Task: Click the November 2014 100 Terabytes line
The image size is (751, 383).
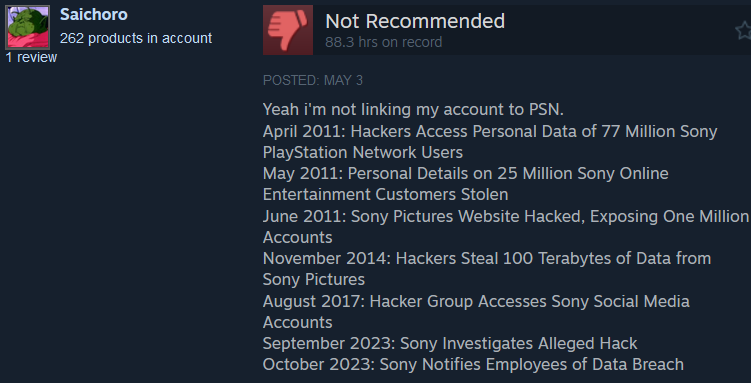Action: 487,259
